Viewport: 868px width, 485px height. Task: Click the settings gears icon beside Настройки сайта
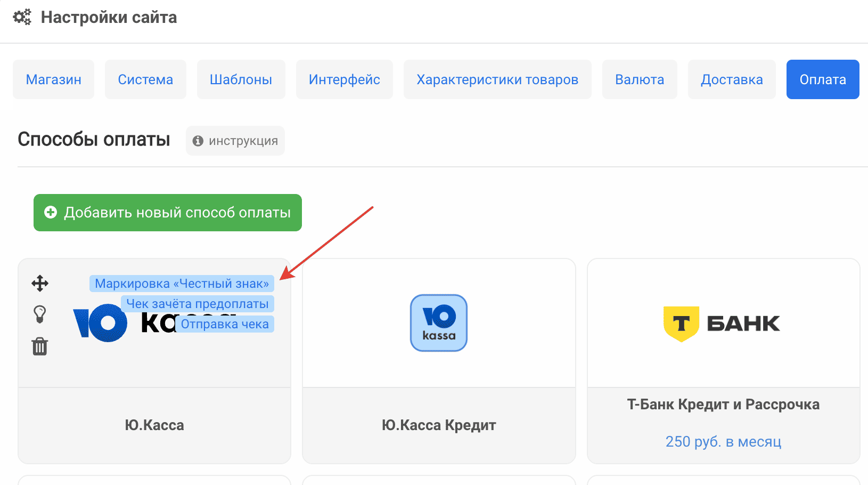click(22, 17)
